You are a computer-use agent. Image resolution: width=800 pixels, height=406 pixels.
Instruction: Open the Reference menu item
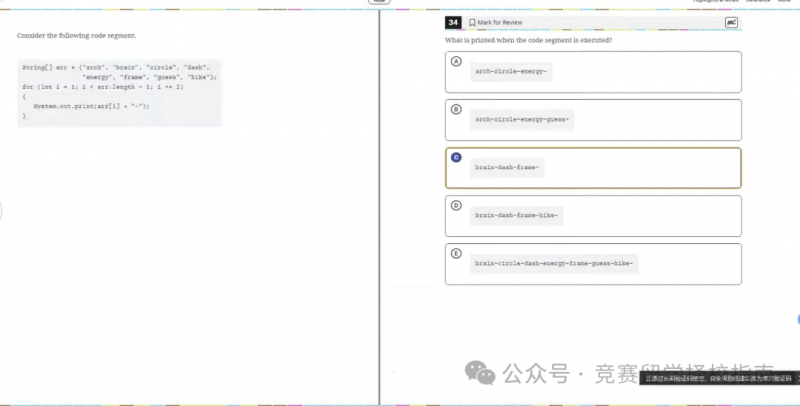click(x=758, y=1)
